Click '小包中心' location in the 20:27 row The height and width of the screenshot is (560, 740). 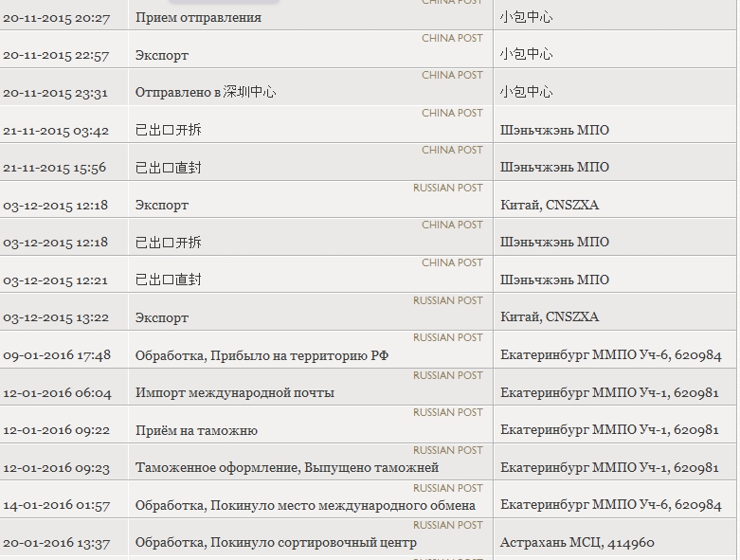tap(526, 17)
